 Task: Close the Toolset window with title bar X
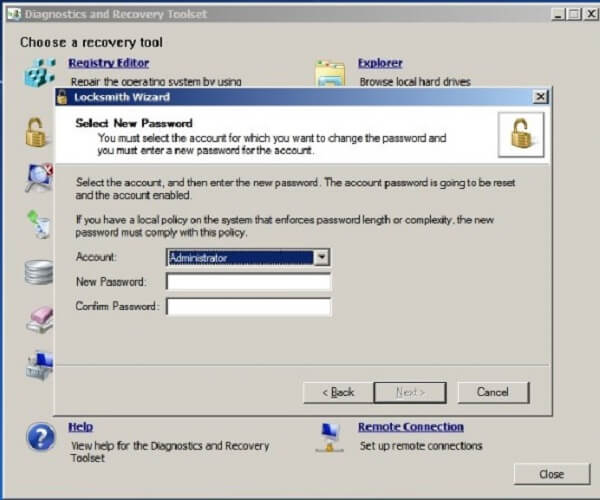(x=591, y=14)
